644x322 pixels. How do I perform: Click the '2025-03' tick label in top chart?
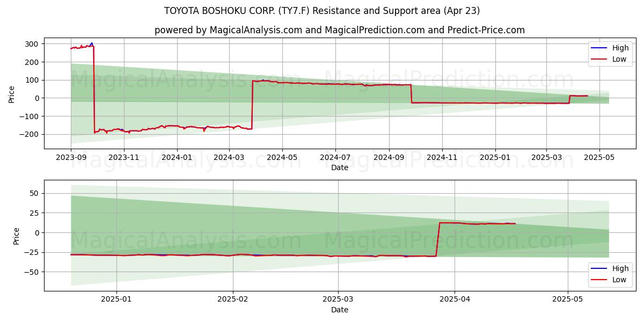[546, 158]
